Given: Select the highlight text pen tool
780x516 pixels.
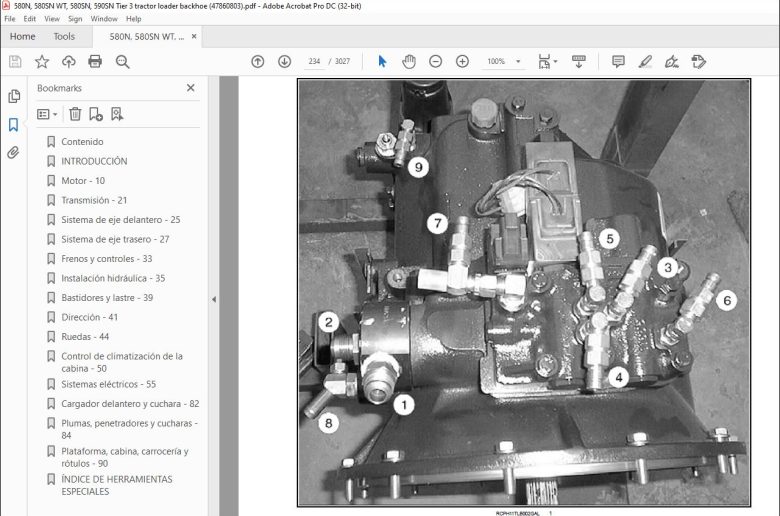Looking at the screenshot, I should pos(645,62).
